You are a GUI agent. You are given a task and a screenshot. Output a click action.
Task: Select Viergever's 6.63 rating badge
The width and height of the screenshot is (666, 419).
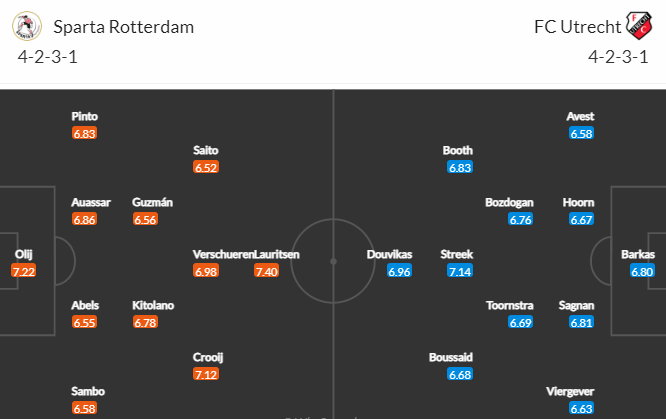(x=581, y=408)
